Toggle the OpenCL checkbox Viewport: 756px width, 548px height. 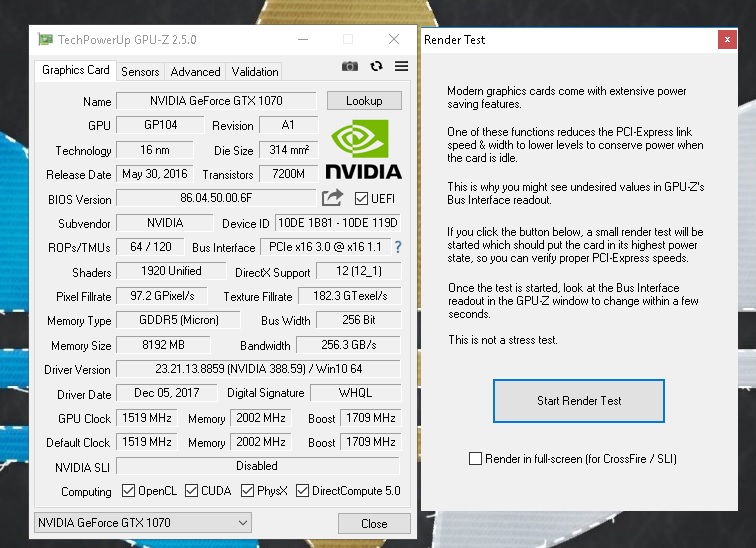128,491
